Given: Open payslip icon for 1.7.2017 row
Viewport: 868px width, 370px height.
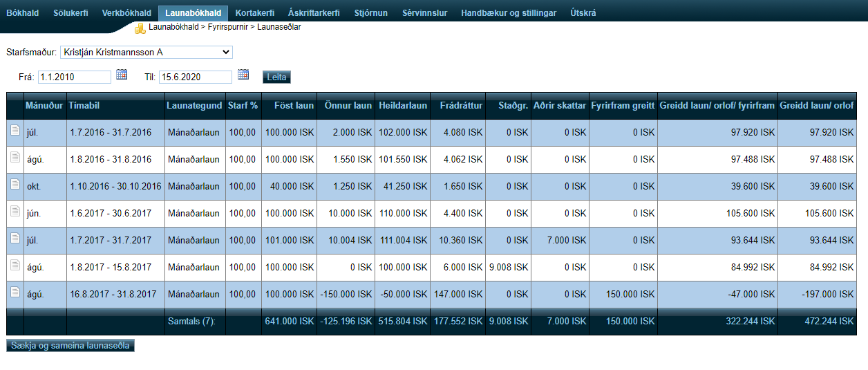Looking at the screenshot, I should tap(15, 239).
